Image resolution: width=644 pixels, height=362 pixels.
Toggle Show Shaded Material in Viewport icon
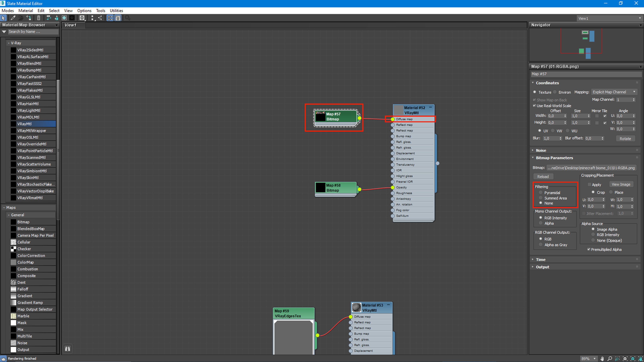click(64, 18)
